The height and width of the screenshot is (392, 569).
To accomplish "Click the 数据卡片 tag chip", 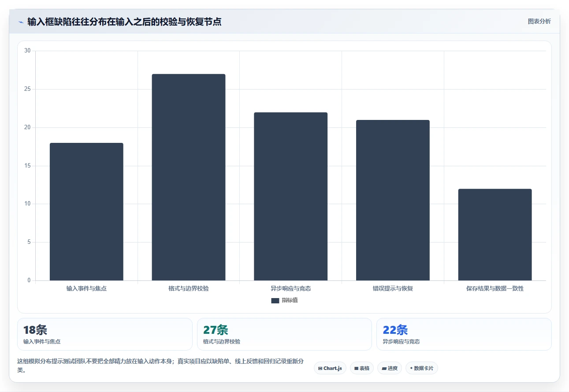I will click(421, 368).
